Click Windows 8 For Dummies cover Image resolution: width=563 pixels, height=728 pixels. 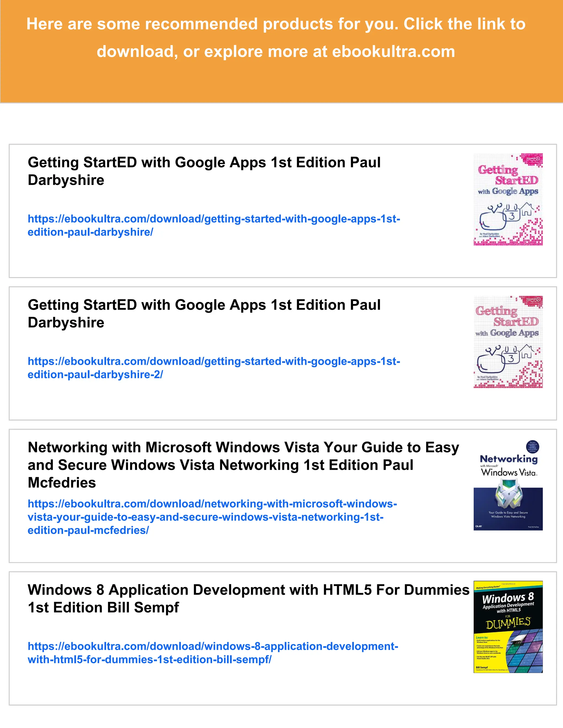pyautogui.click(x=508, y=627)
